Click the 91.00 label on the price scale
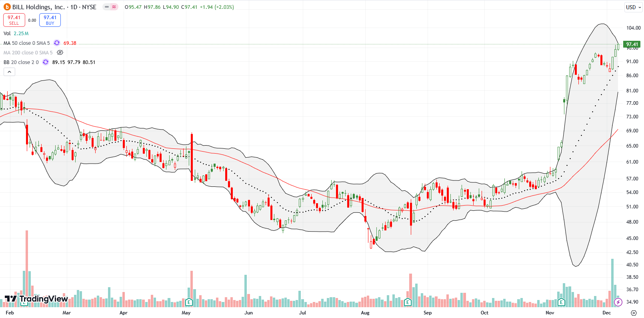This screenshot has height=318, width=644. [632, 62]
